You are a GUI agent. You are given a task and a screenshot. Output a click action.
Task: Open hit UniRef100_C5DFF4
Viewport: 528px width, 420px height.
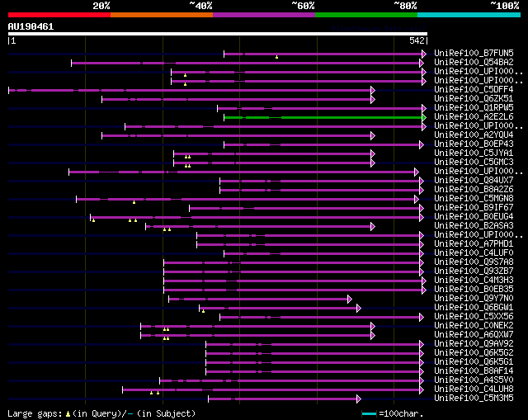tap(474, 90)
